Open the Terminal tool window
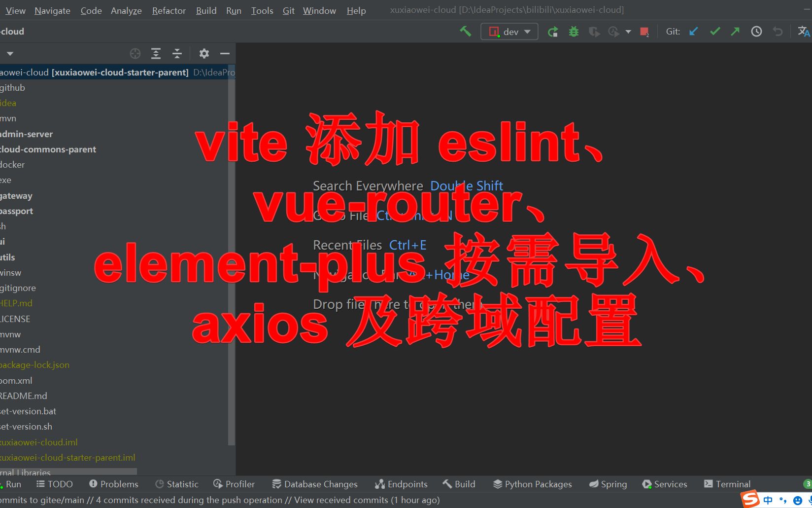Viewport: 812px width, 508px height. 727,484
